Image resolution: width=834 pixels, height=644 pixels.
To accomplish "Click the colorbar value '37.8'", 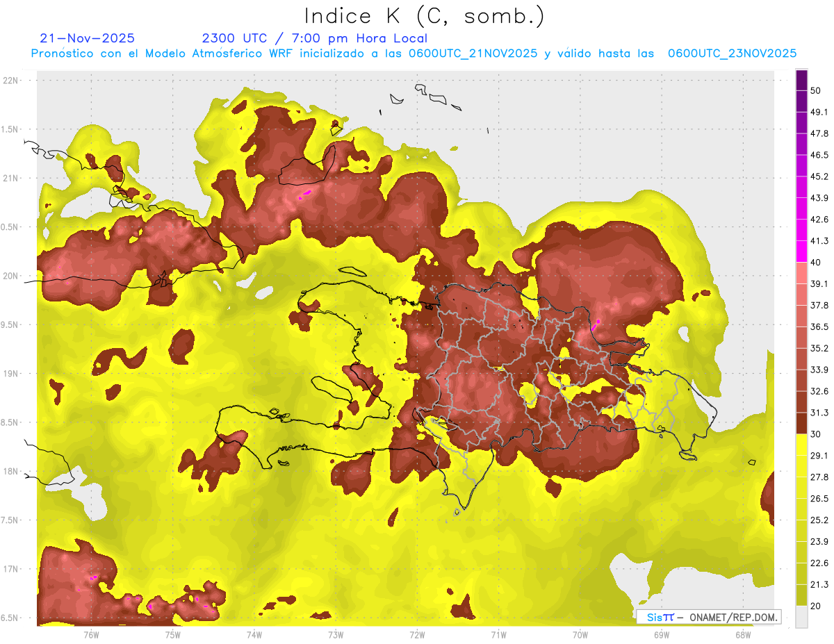I will pos(819,305).
